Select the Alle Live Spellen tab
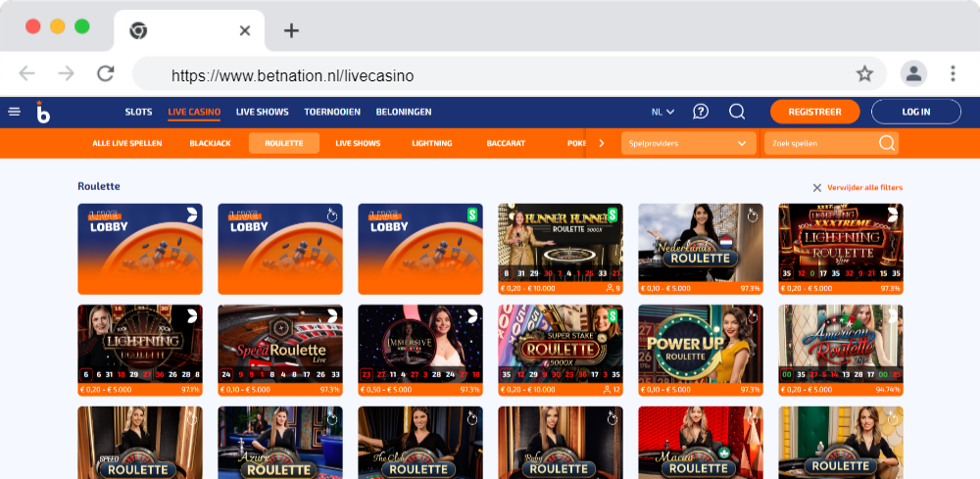The height and width of the screenshot is (479, 980). (x=127, y=143)
